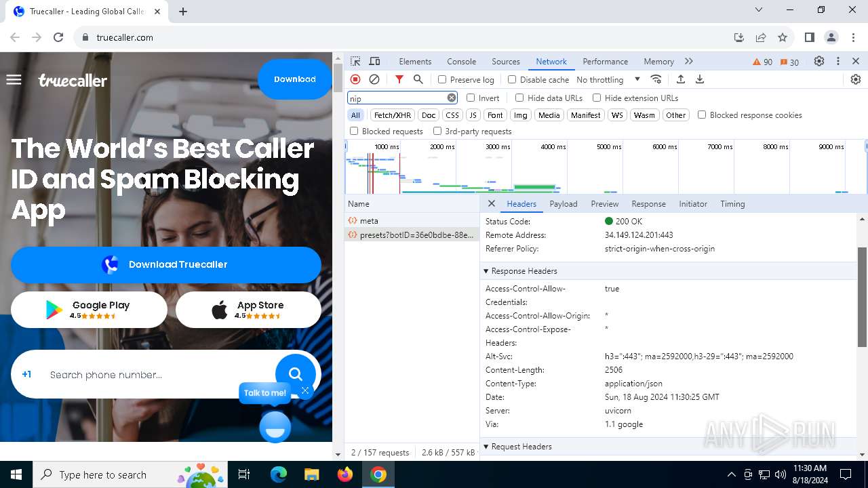The width and height of the screenshot is (868, 488).
Task: Open DevTools customize three-dot menu
Action: pos(838,61)
